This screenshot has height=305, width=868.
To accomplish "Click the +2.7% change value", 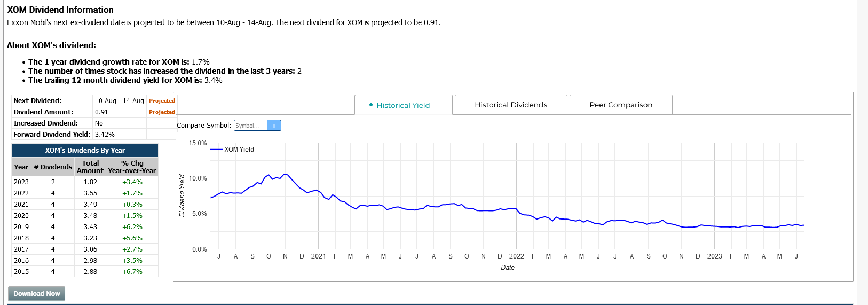I will [x=132, y=249].
